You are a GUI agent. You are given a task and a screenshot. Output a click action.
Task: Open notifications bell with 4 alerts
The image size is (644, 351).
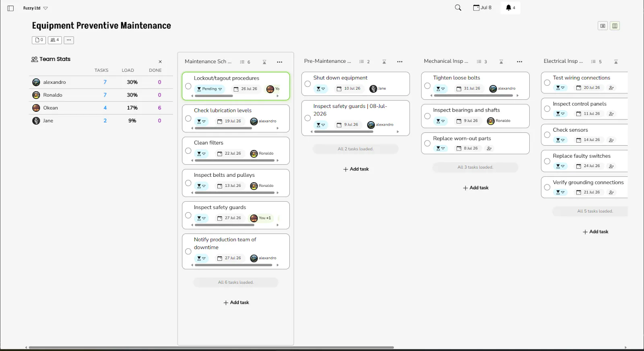[x=510, y=8]
